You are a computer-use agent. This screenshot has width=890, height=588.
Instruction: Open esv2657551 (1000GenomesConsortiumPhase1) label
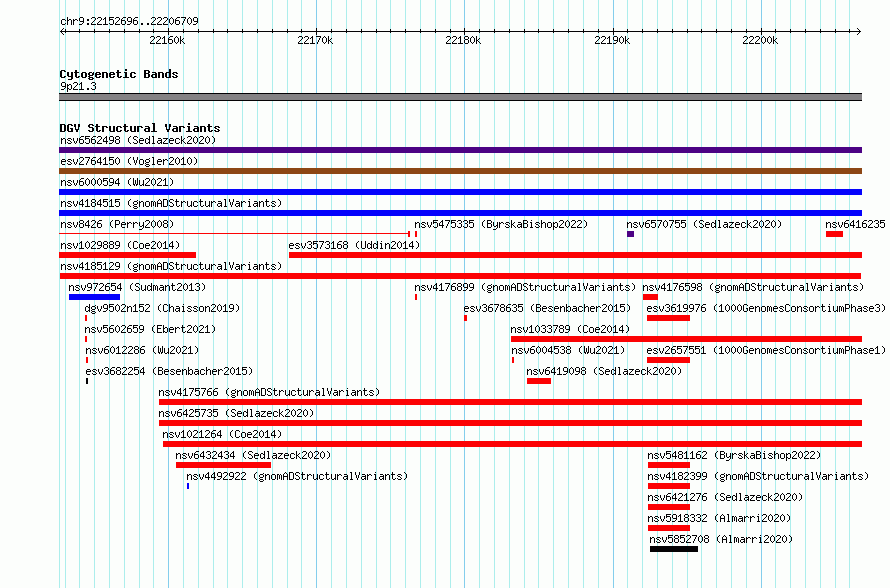point(766,350)
